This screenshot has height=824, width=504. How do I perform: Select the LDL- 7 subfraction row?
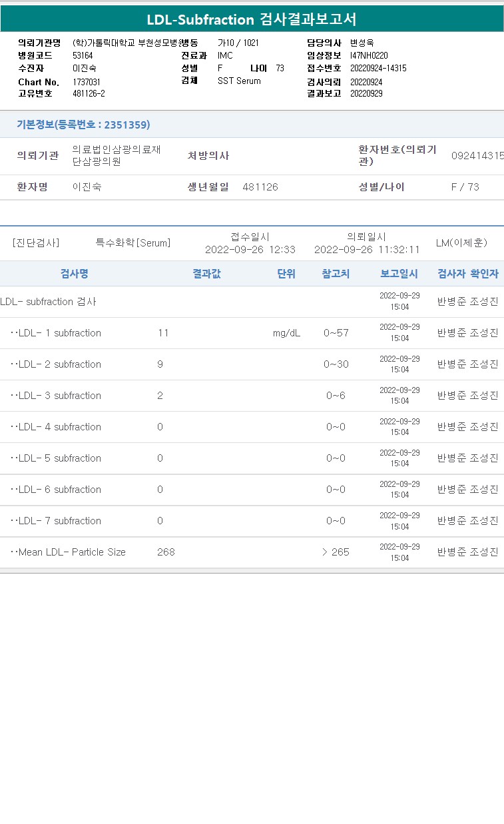point(252,521)
